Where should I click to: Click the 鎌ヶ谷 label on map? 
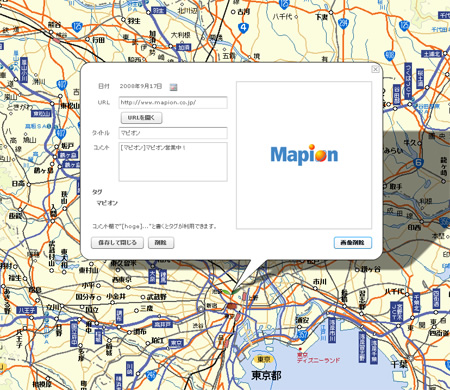pyautogui.click(x=370, y=269)
